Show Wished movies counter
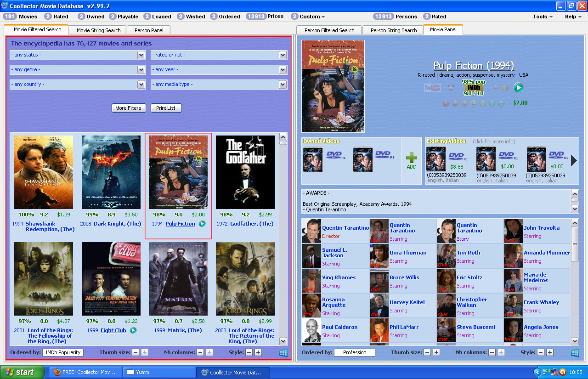 point(191,17)
